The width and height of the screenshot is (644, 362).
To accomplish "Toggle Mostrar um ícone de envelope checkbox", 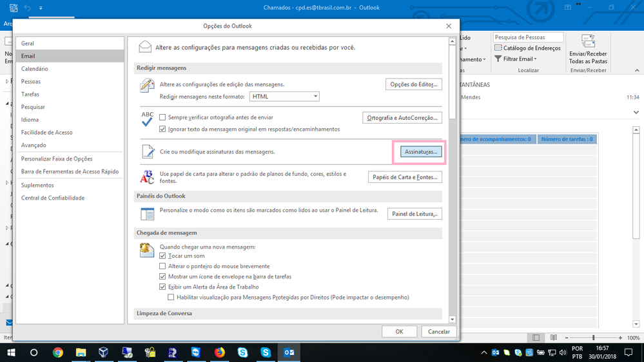I will [x=162, y=276].
